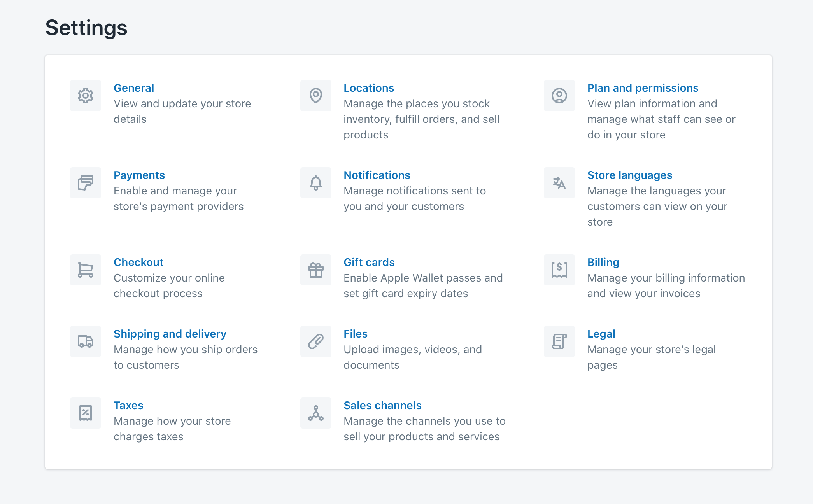Select the Store languages link
This screenshot has height=504, width=813.
(x=629, y=175)
